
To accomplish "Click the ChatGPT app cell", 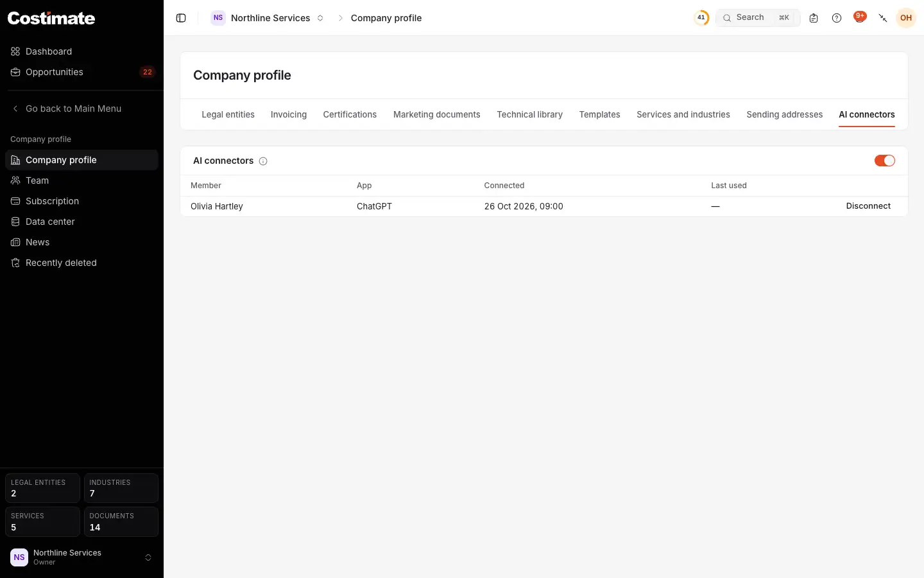I will coord(374,206).
